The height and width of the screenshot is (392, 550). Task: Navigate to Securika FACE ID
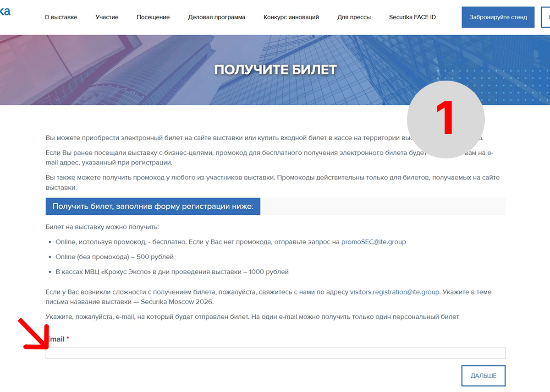[x=412, y=17]
